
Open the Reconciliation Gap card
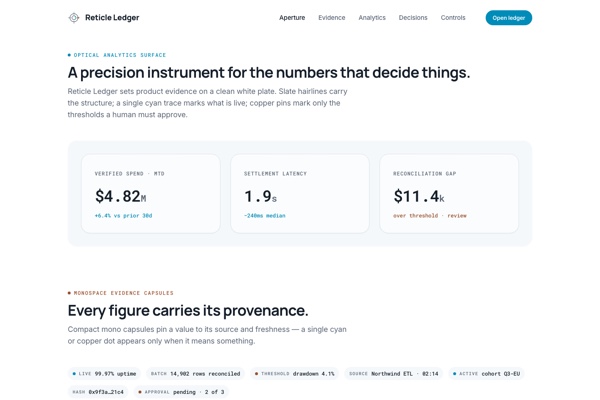pyautogui.click(x=449, y=194)
